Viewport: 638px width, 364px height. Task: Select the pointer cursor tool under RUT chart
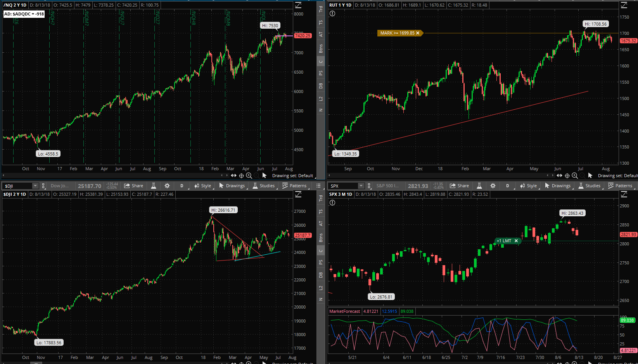[590, 176]
